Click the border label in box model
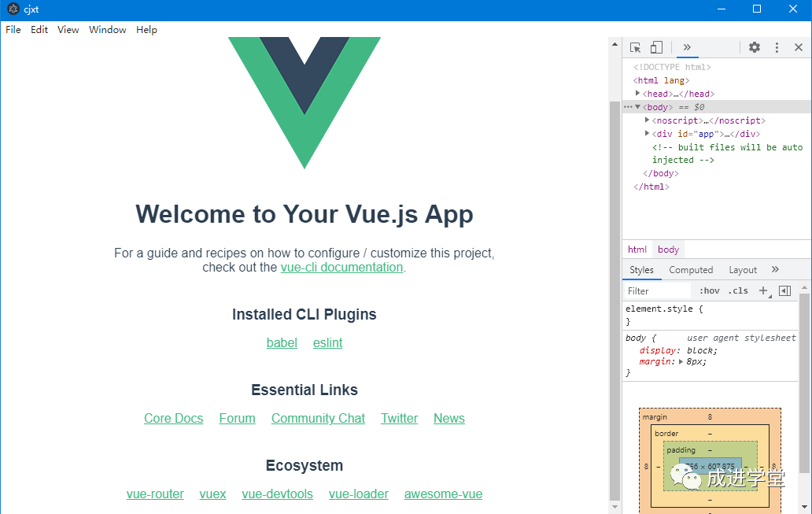 666,433
